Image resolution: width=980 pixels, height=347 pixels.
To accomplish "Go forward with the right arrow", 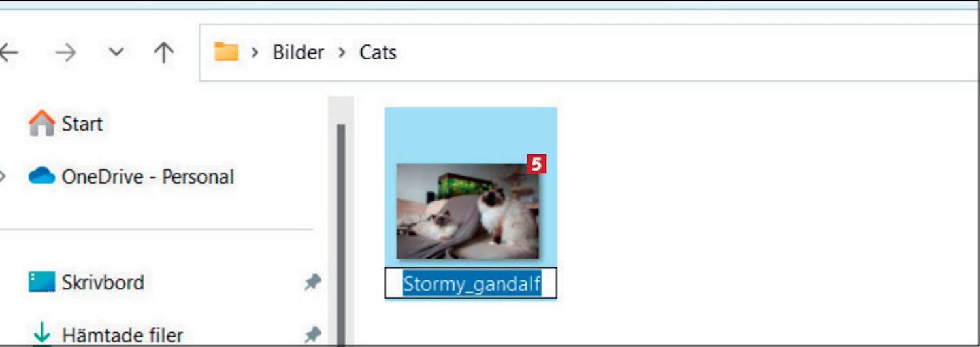I will [65, 52].
